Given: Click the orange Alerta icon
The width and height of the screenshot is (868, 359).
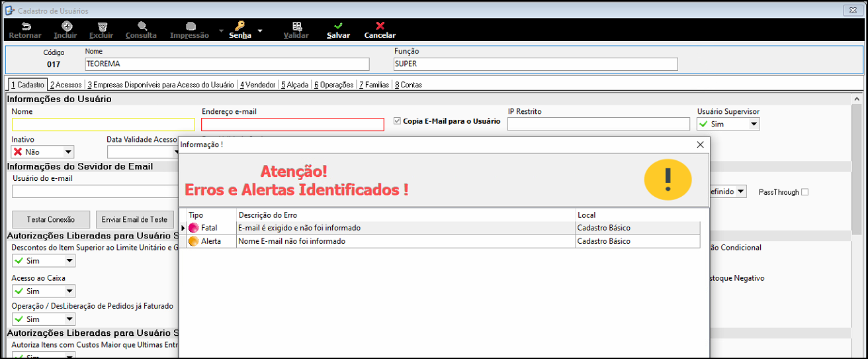Looking at the screenshot, I should tap(193, 241).
